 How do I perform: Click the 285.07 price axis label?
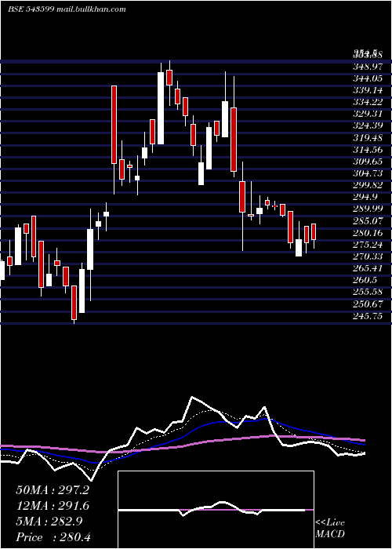pyautogui.click(x=368, y=221)
